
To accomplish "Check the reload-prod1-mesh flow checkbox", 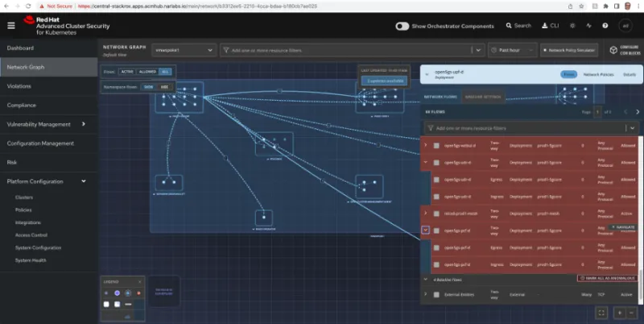I will pyautogui.click(x=436, y=214).
